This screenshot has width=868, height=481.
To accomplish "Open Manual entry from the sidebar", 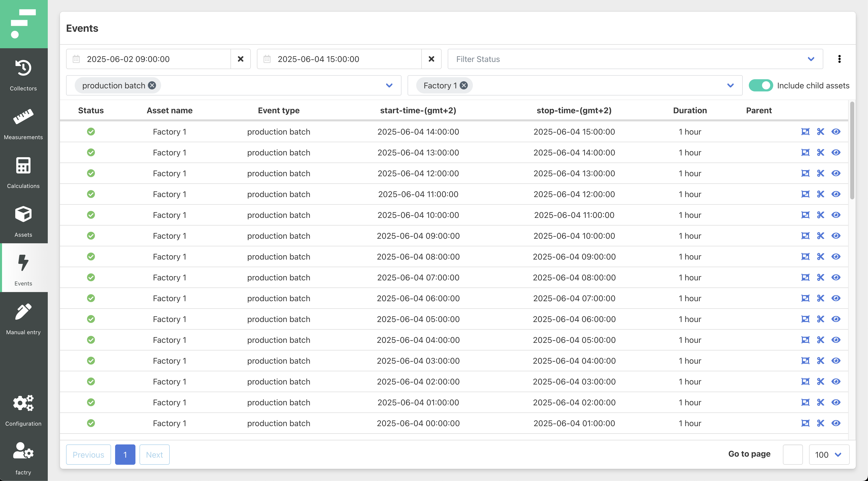I will (x=23, y=319).
